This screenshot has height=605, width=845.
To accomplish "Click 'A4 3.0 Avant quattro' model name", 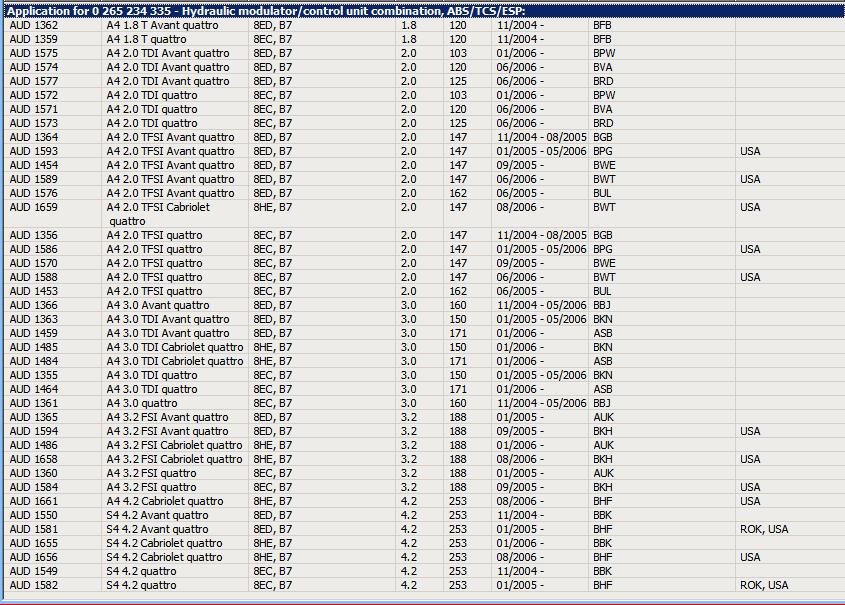I will (158, 305).
